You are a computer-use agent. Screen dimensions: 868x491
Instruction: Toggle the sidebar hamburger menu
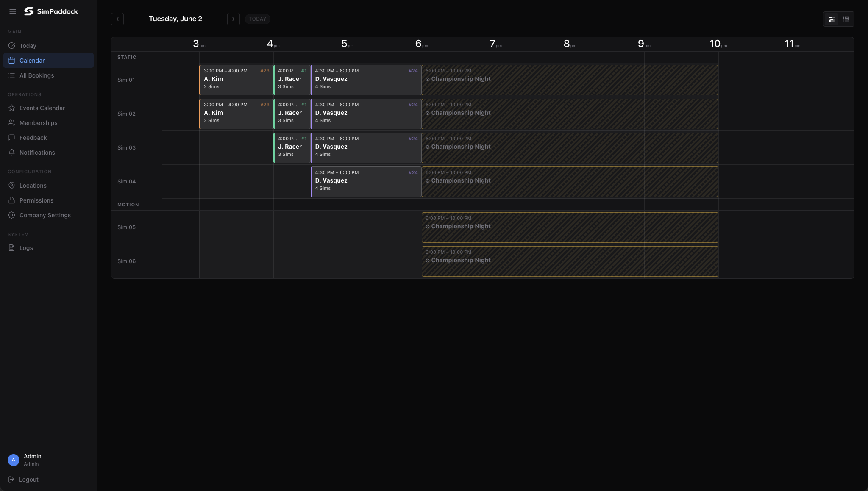tap(13, 11)
